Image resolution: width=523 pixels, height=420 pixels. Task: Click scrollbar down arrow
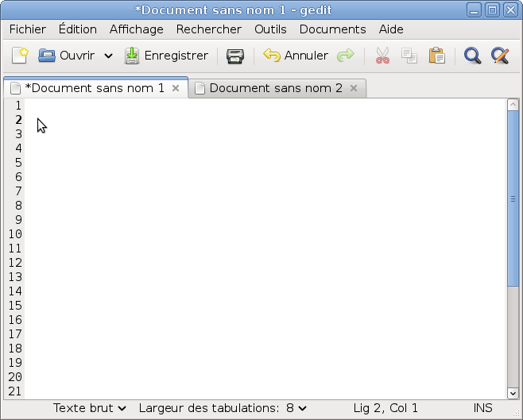click(x=513, y=393)
